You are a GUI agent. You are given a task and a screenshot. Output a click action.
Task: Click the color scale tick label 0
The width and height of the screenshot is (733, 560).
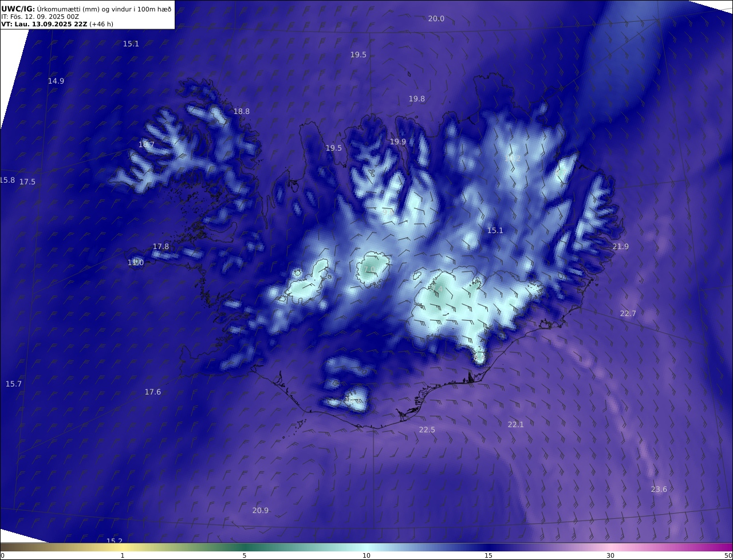coord(2,555)
